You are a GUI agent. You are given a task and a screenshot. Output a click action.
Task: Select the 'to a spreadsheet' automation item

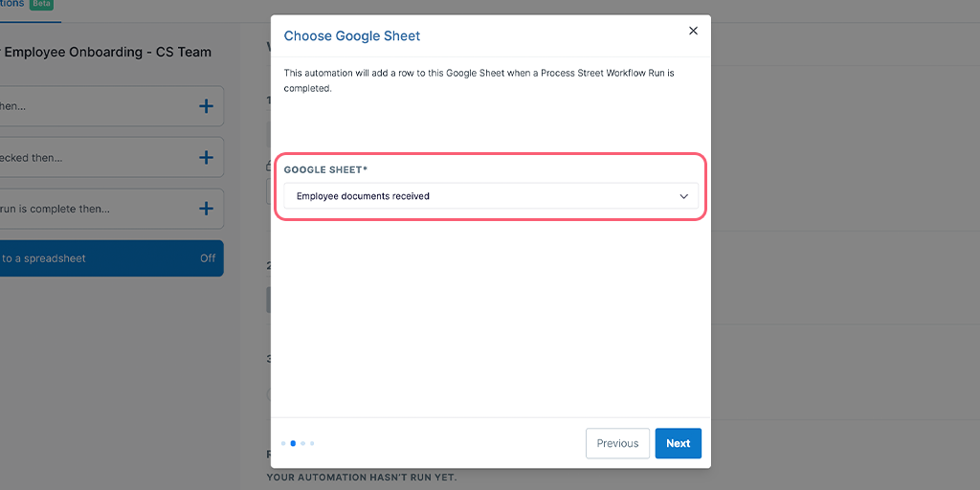pyautogui.click(x=111, y=258)
